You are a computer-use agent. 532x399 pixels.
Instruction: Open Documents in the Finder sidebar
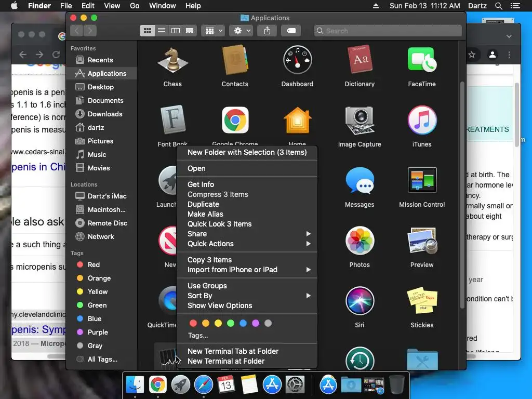(x=102, y=100)
